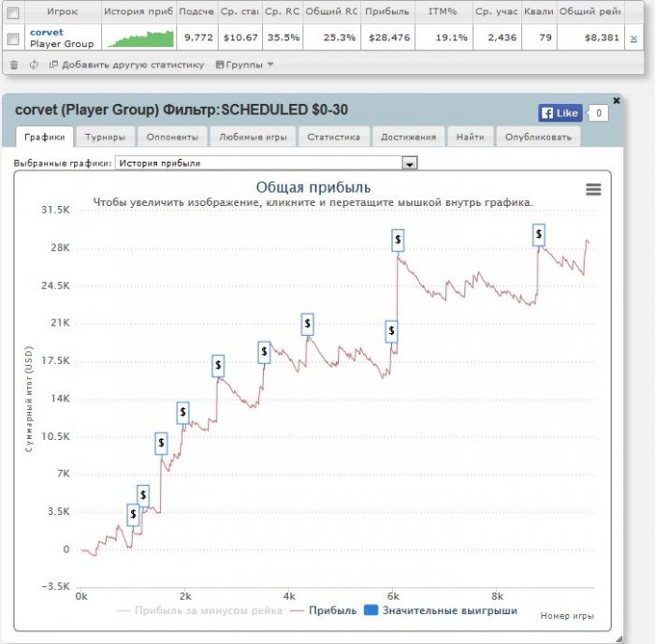The width and height of the screenshot is (655, 644).
Task: Switch to the Турниры tab
Action: pos(105,137)
